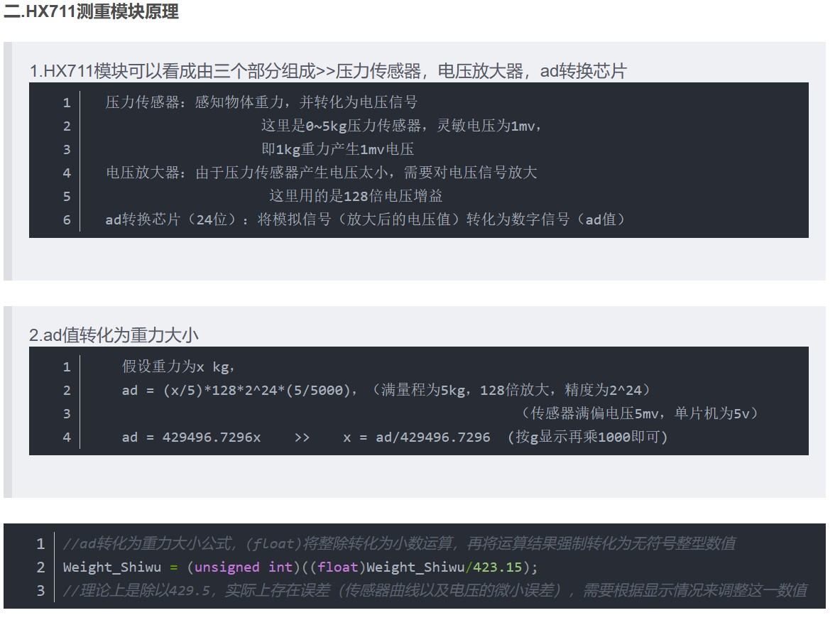Click the 128倍电压增益 line
Image resolution: width=840 pixels, height=625 pixels.
click(356, 195)
